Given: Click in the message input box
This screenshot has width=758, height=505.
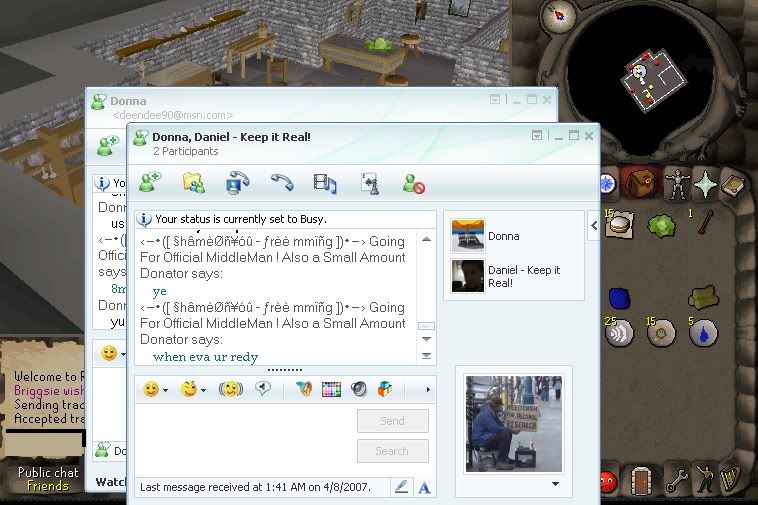Looking at the screenshot, I should (x=246, y=439).
